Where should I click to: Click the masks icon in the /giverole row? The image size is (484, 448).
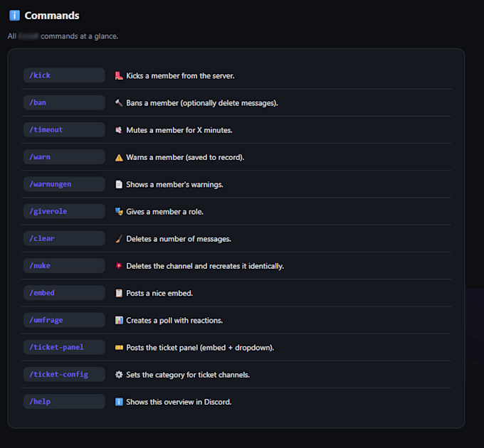(x=119, y=211)
